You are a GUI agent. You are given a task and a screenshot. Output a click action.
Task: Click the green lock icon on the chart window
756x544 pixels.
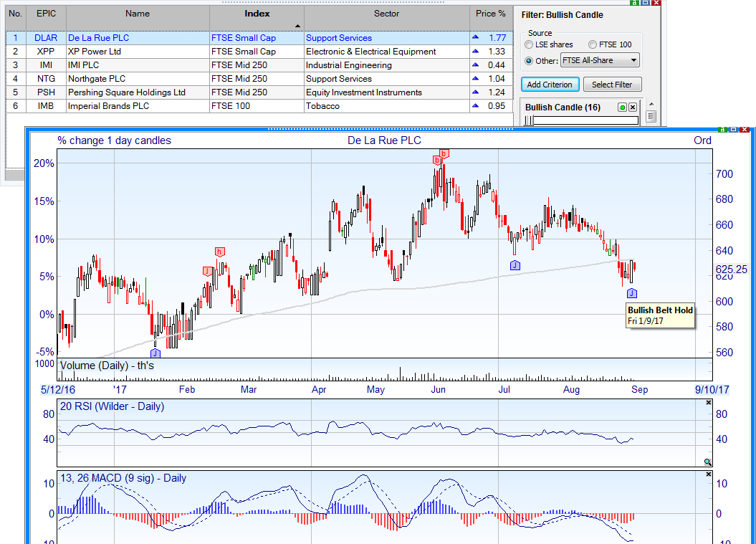[x=722, y=129]
